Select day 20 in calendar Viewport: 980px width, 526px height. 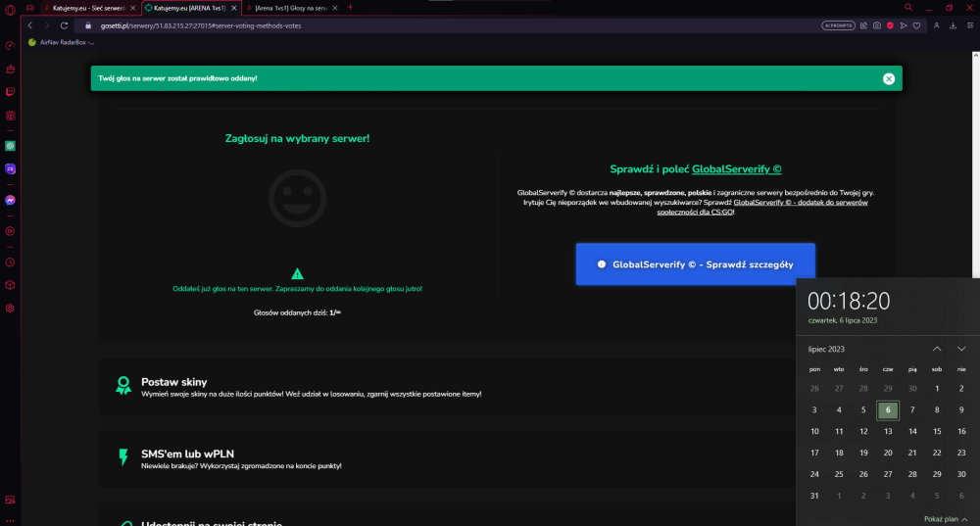(888, 453)
